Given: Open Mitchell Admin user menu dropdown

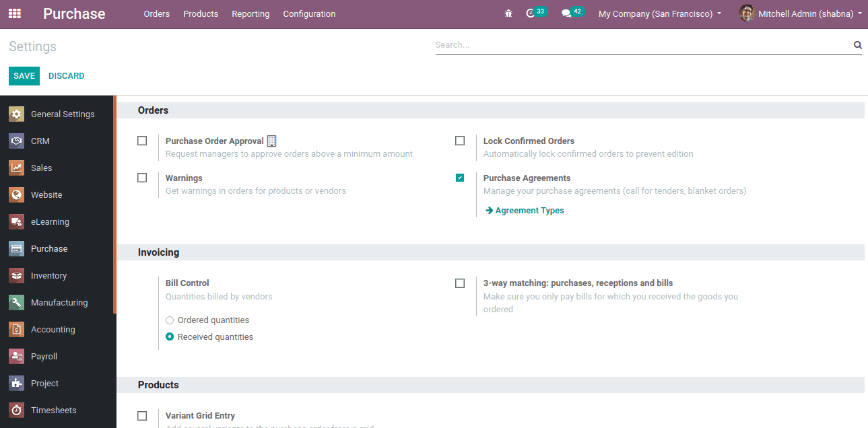Looking at the screenshot, I should click(x=810, y=13).
